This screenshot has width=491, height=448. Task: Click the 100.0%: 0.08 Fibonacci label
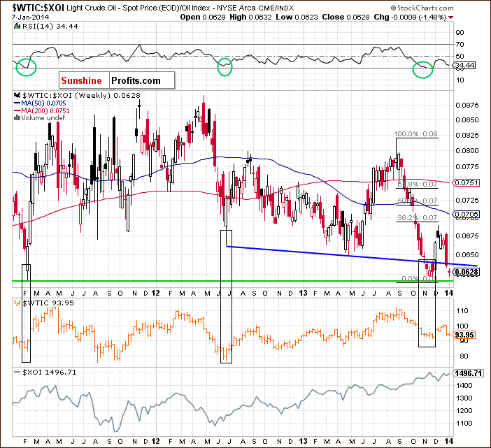tap(416, 134)
